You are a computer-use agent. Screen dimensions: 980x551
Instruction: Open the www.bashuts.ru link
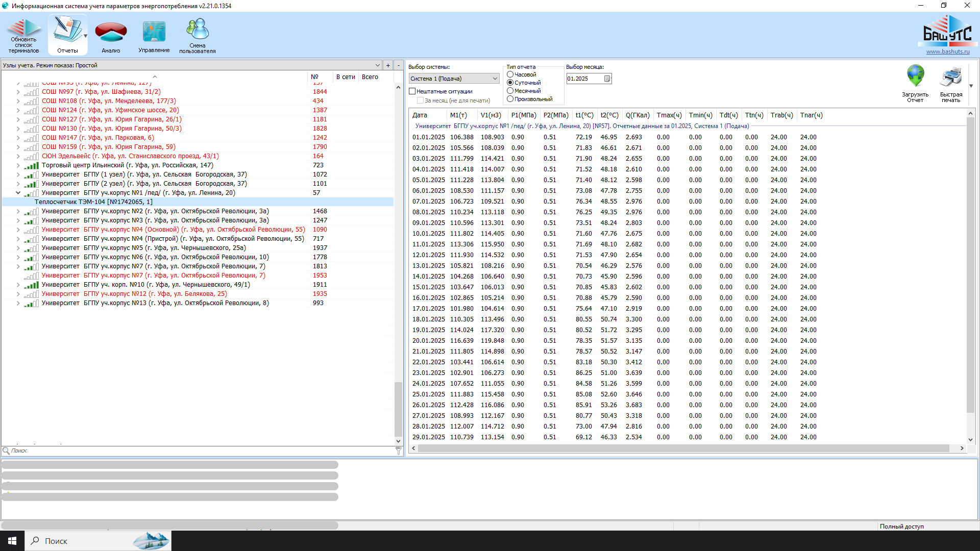point(947,52)
